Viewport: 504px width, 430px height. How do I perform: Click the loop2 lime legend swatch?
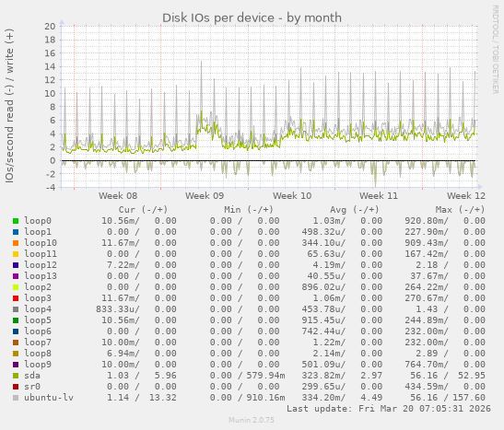pyautogui.click(x=16, y=287)
